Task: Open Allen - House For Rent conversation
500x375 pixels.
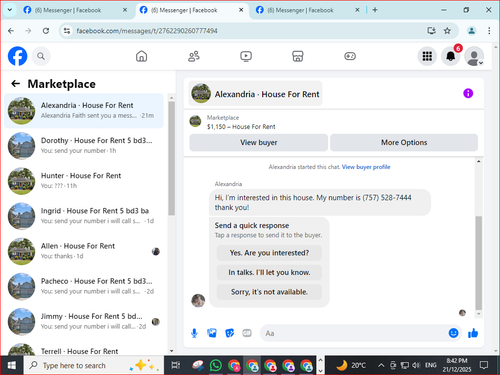Action: coord(84,251)
